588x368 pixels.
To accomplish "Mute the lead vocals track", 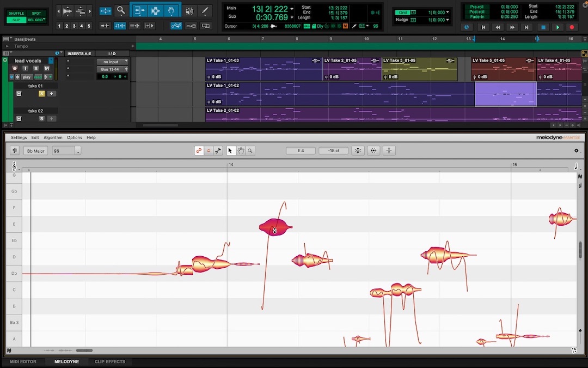I will [47, 69].
